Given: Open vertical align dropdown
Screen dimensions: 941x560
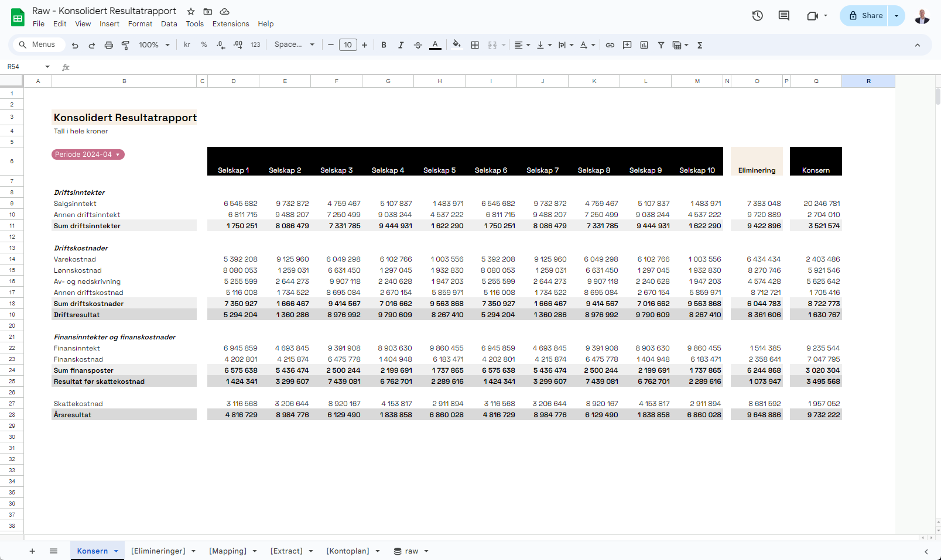Looking at the screenshot, I should [544, 45].
